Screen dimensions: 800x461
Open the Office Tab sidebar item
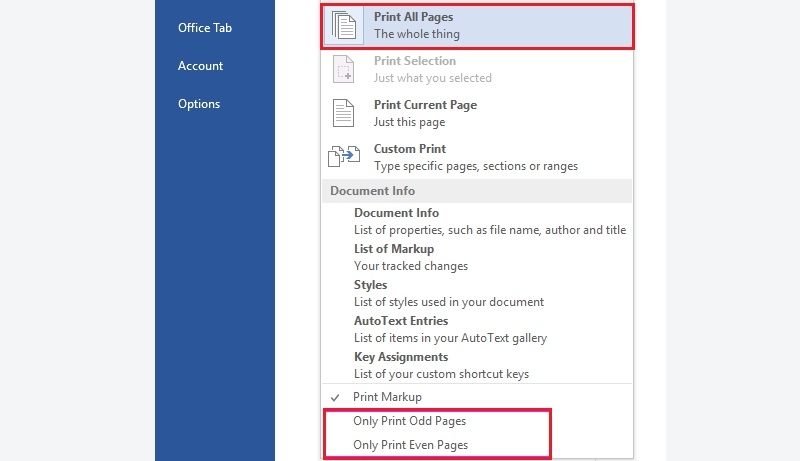[x=205, y=28]
